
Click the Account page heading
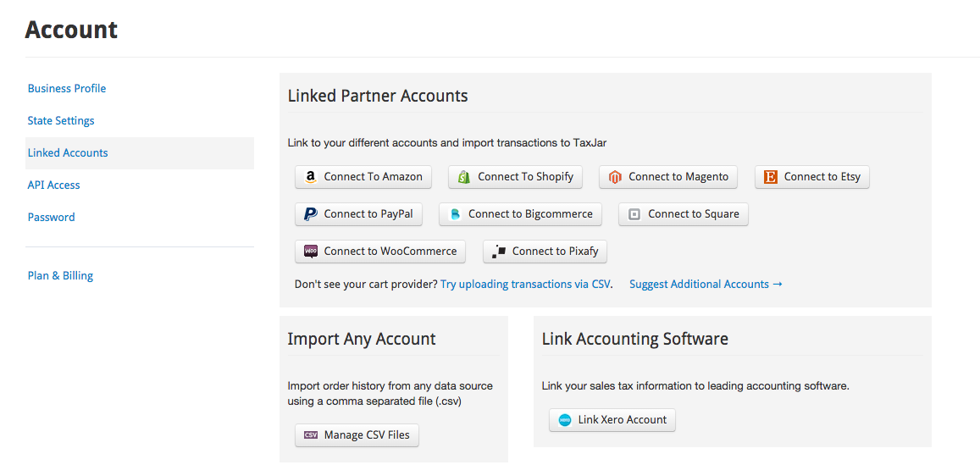tap(71, 30)
